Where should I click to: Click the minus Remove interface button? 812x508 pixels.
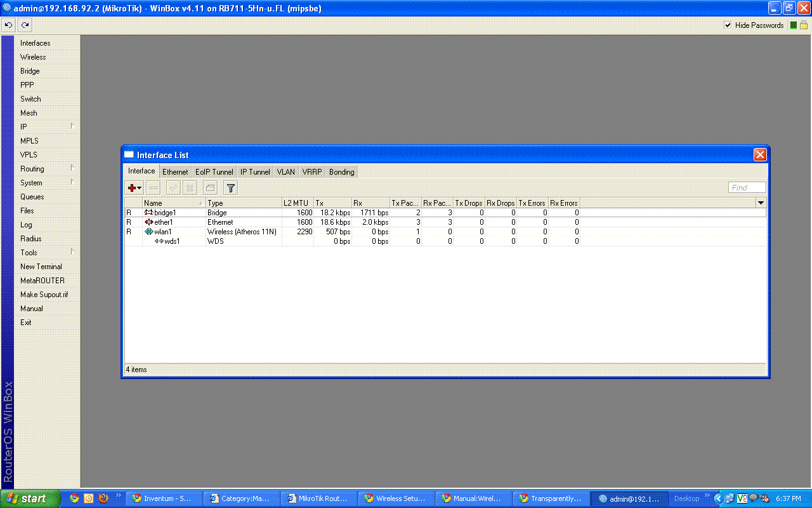click(x=153, y=188)
